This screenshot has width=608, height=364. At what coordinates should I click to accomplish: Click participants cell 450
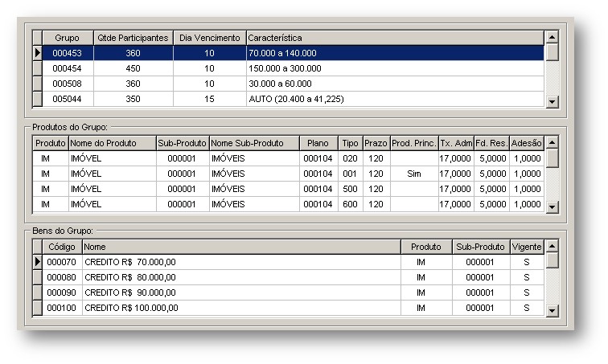tap(133, 68)
